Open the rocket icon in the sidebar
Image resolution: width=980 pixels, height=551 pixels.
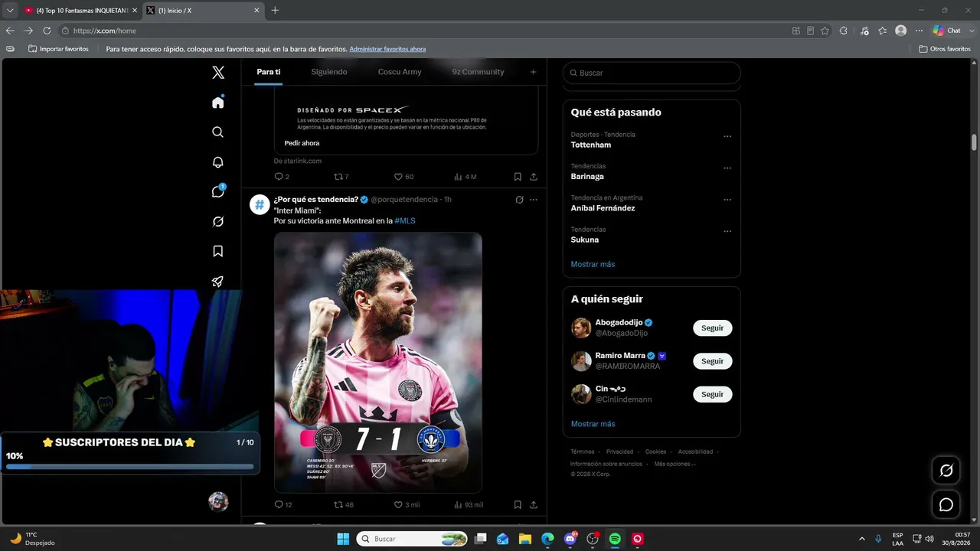[x=218, y=281]
